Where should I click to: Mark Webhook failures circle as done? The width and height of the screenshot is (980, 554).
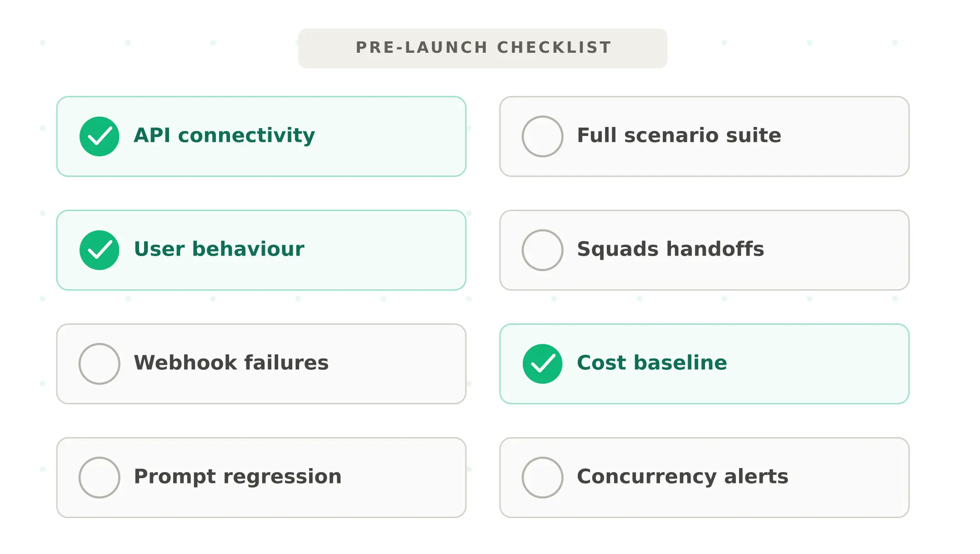pos(99,364)
